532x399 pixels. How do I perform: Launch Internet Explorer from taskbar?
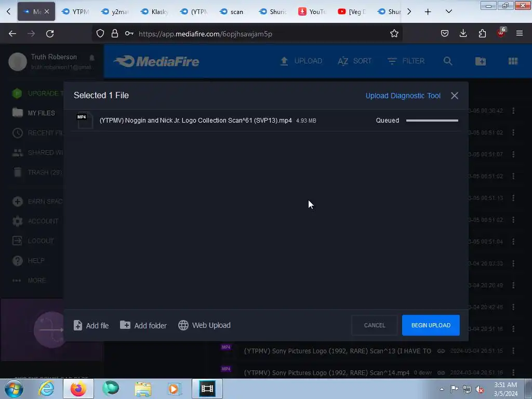point(46,389)
